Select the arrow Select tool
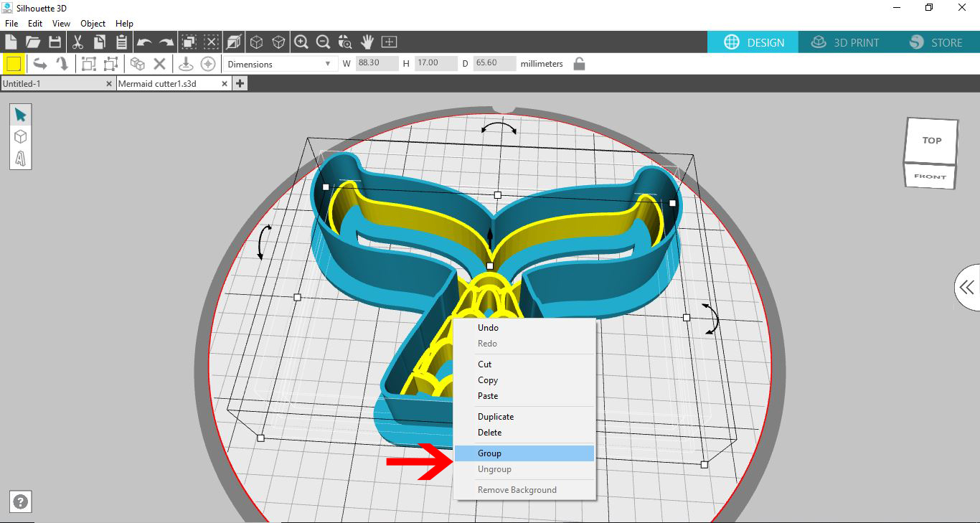 click(x=20, y=115)
